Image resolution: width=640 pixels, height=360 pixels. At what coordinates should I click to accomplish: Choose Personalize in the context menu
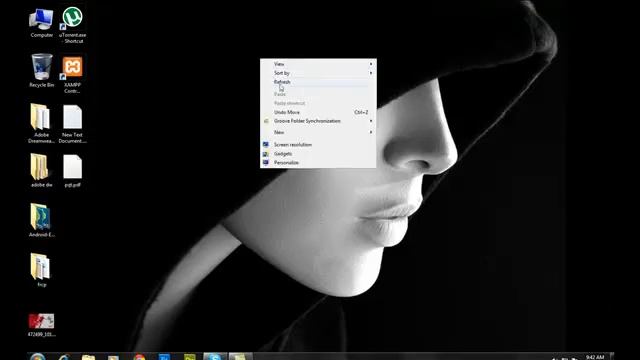click(318, 162)
